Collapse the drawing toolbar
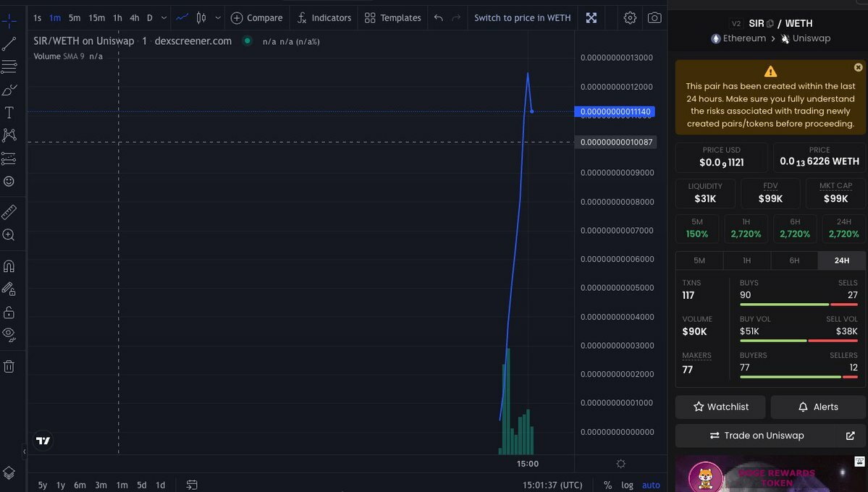Image resolution: width=868 pixels, height=492 pixels. point(24,451)
